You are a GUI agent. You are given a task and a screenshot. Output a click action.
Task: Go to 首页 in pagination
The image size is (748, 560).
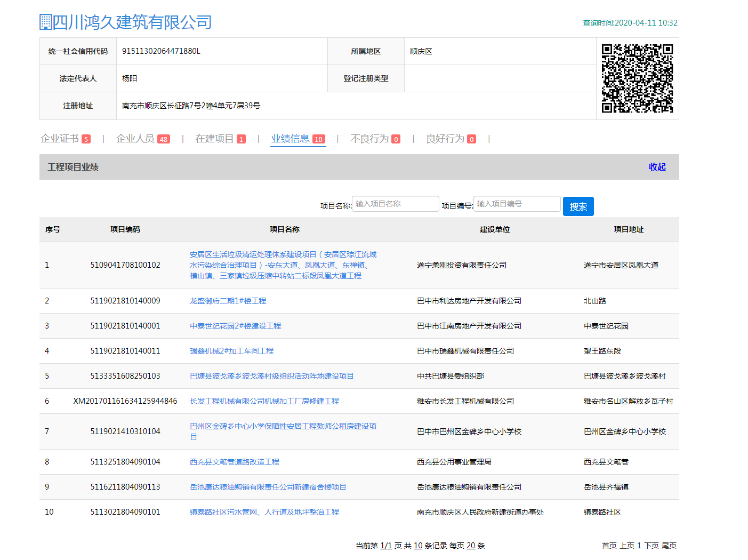(609, 546)
